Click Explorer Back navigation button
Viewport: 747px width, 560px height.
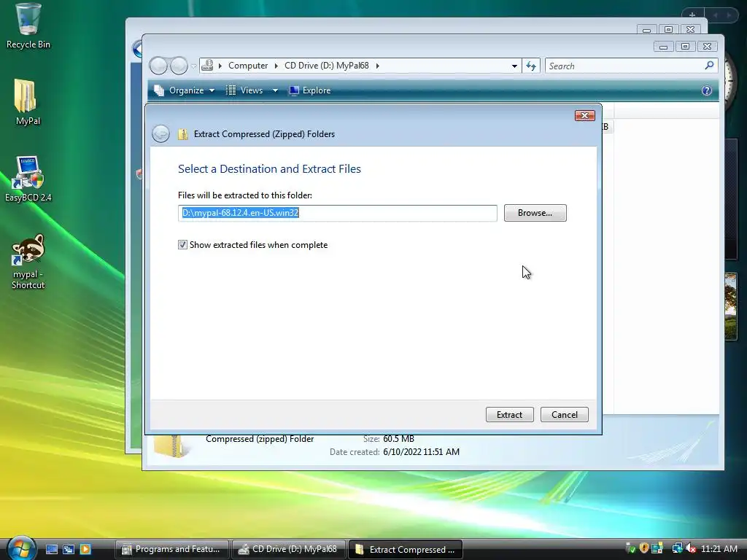pos(158,66)
